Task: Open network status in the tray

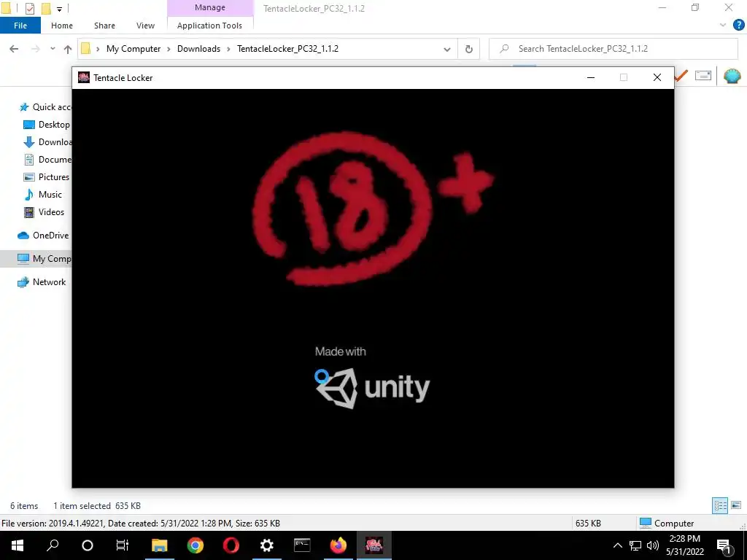Action: click(x=635, y=545)
